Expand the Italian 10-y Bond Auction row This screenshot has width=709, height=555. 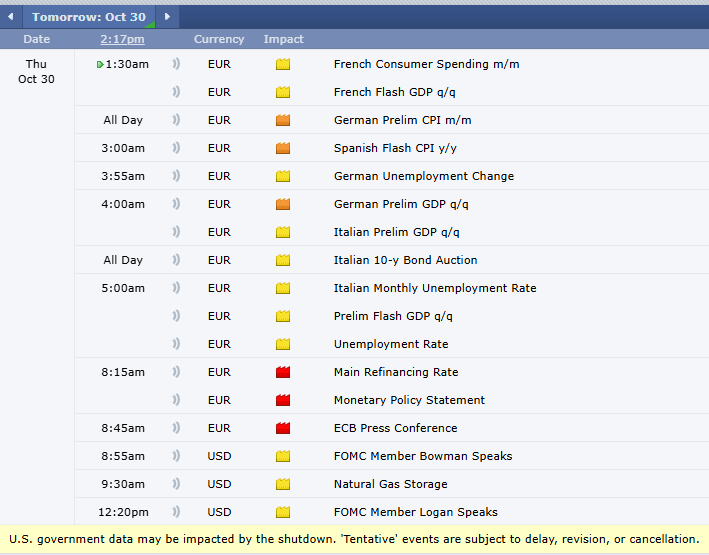click(x=405, y=260)
